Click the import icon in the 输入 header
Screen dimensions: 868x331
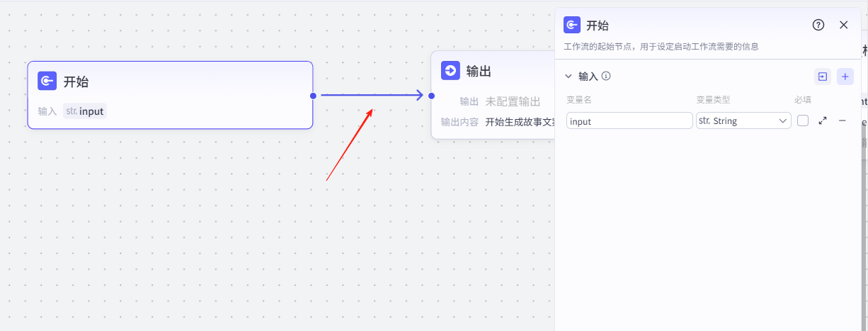tap(823, 77)
